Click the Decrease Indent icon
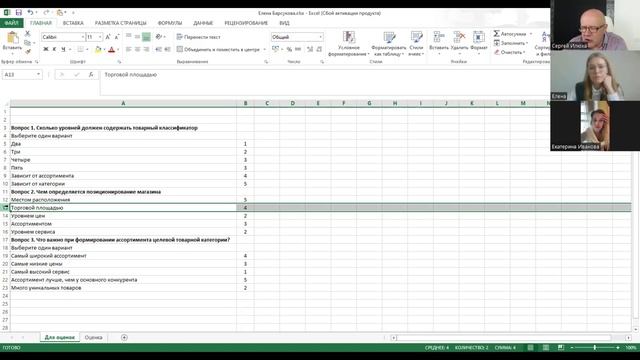 [x=159, y=49]
